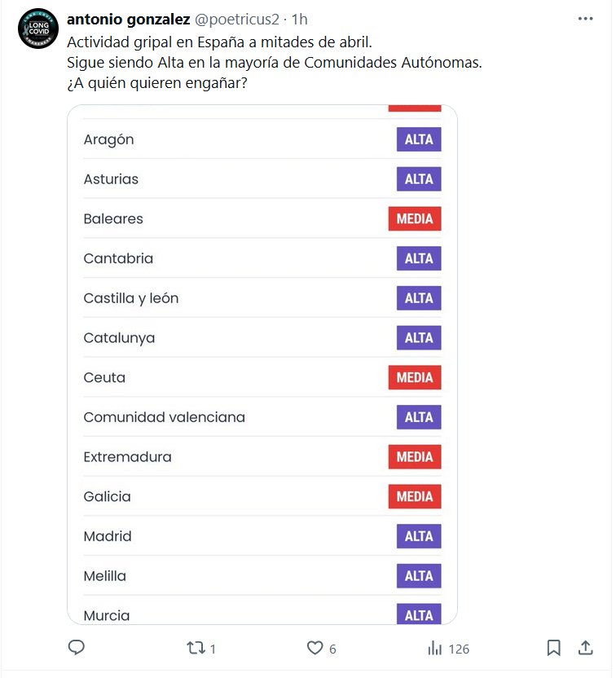Image resolution: width=616 pixels, height=678 pixels.
Task: Open the 1h timestamp link
Action: pyautogui.click(x=299, y=19)
